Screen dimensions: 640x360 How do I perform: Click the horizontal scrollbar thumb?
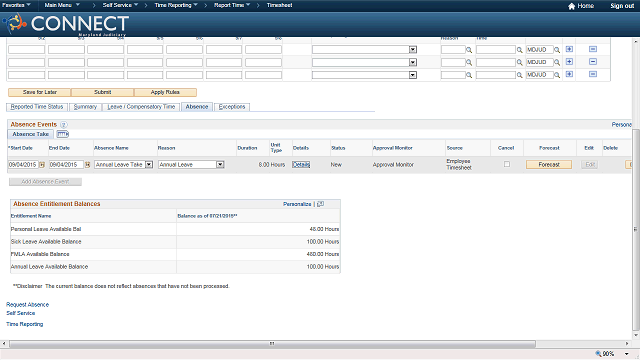(272, 344)
